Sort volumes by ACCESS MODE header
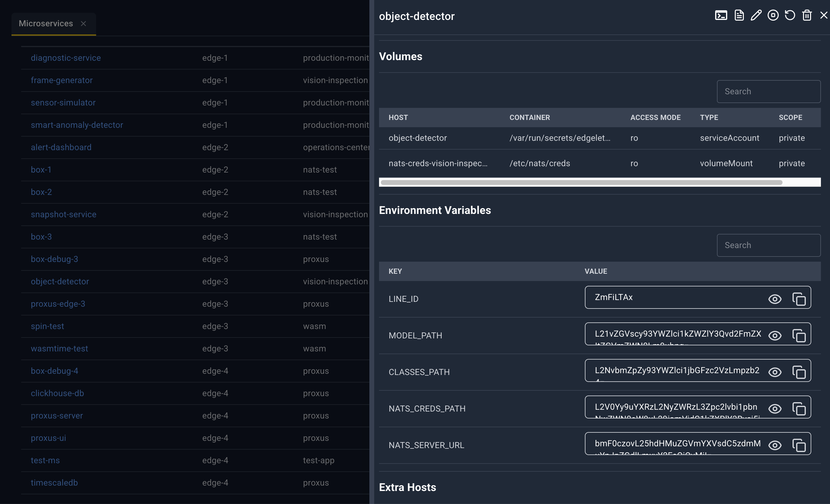 tap(656, 118)
